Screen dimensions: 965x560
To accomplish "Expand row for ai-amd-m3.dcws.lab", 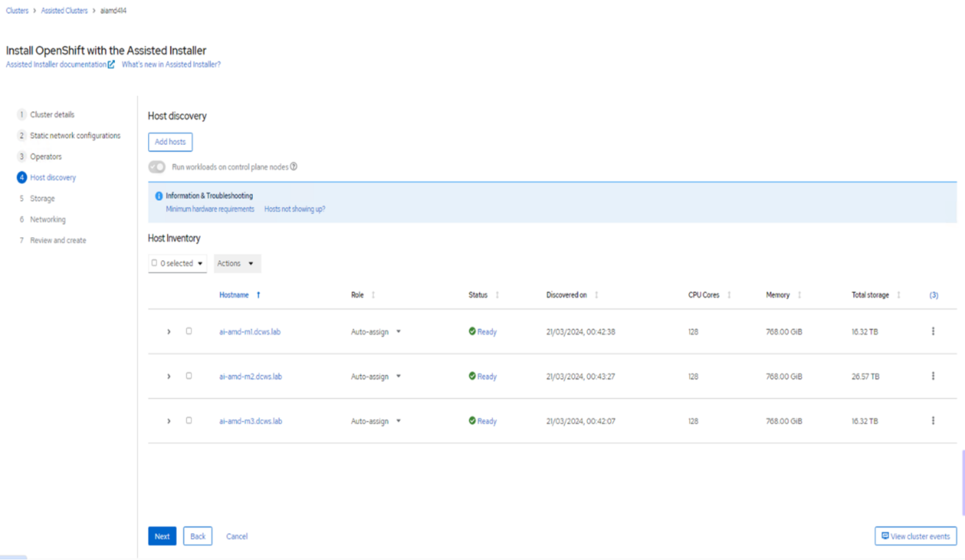I will [x=169, y=421].
